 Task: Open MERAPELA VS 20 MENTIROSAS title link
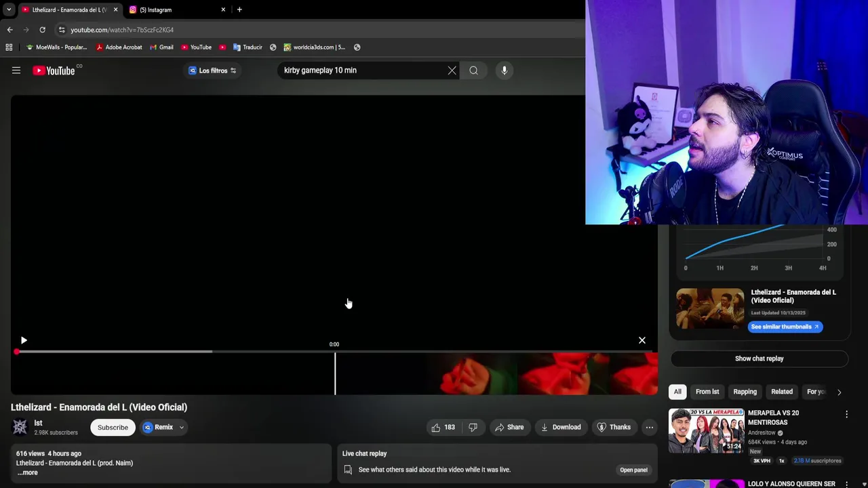pos(773,418)
